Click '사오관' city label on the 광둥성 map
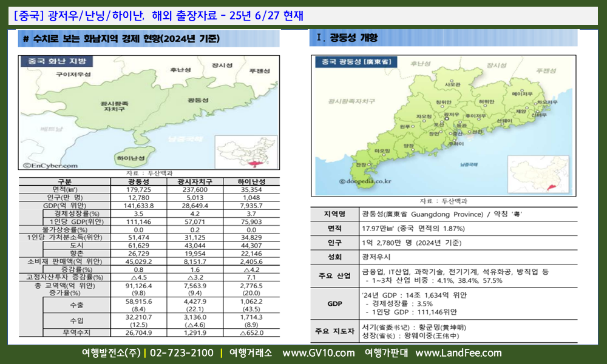 (453, 84)
